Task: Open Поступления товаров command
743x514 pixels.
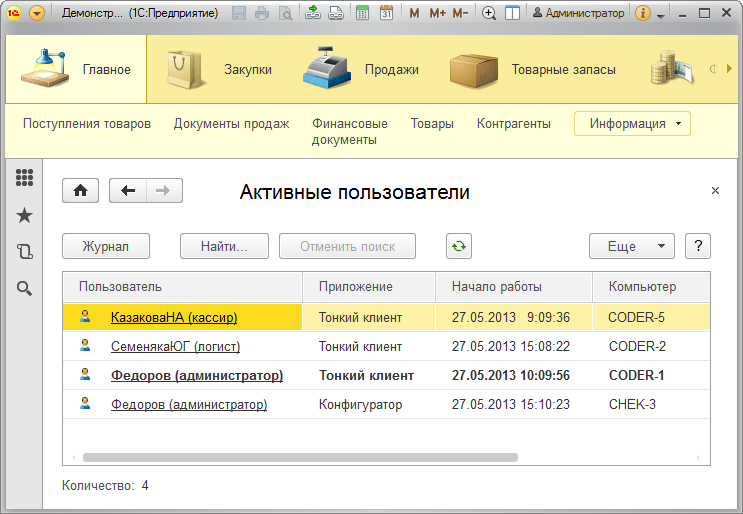Action: point(87,124)
